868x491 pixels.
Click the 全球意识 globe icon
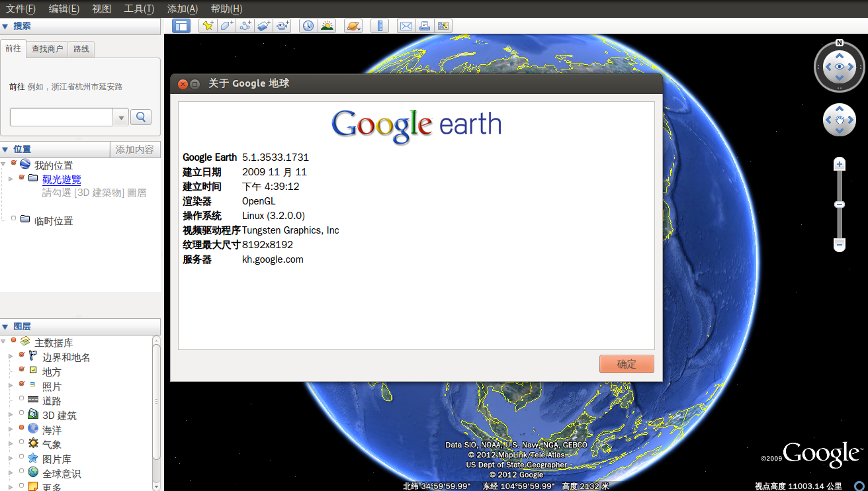(x=33, y=472)
